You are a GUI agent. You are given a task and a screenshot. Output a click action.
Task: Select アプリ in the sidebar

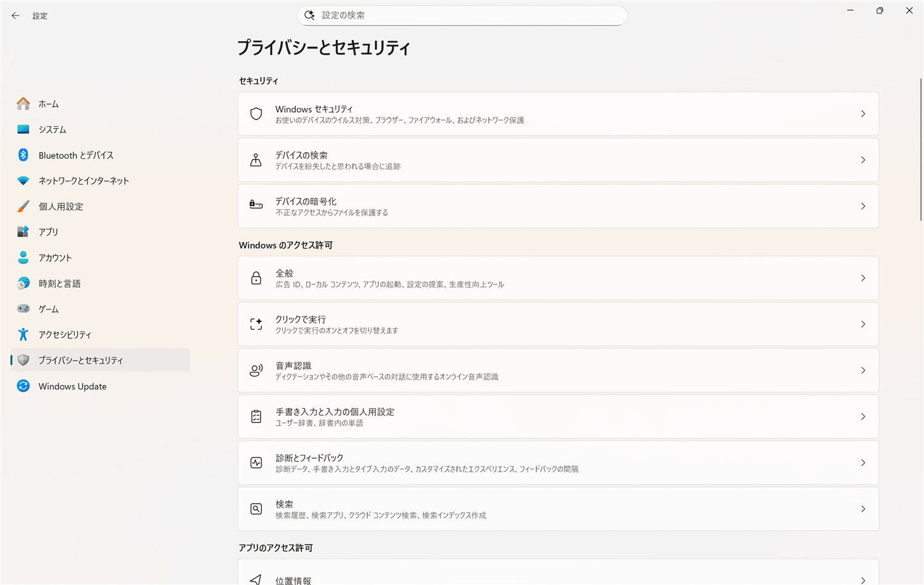tap(48, 232)
